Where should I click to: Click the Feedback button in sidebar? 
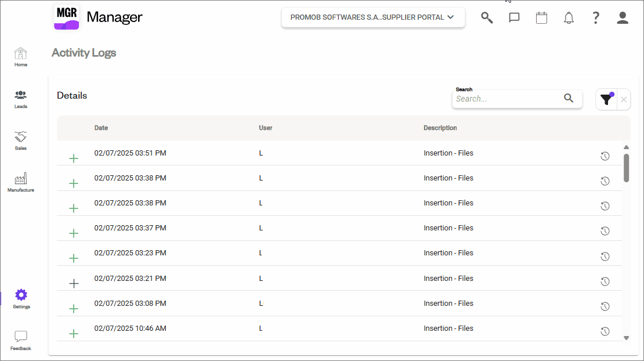pos(21,340)
